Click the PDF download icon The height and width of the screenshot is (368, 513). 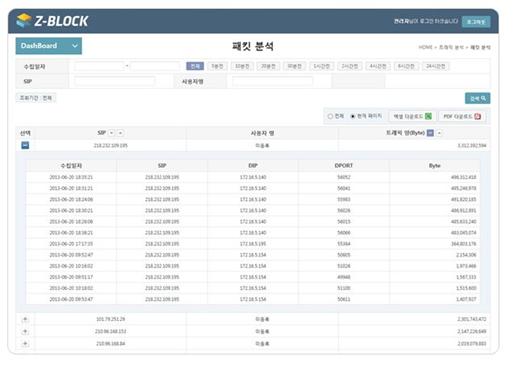pos(477,116)
